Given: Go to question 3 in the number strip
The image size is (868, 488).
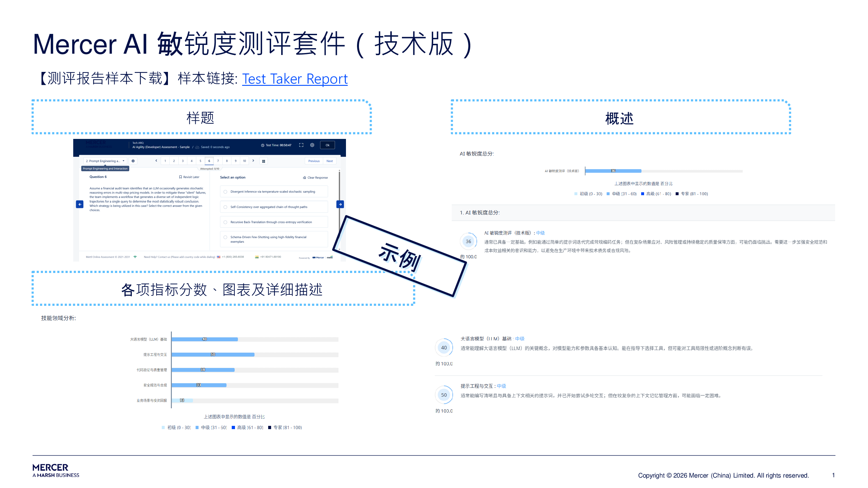Looking at the screenshot, I should click(183, 161).
